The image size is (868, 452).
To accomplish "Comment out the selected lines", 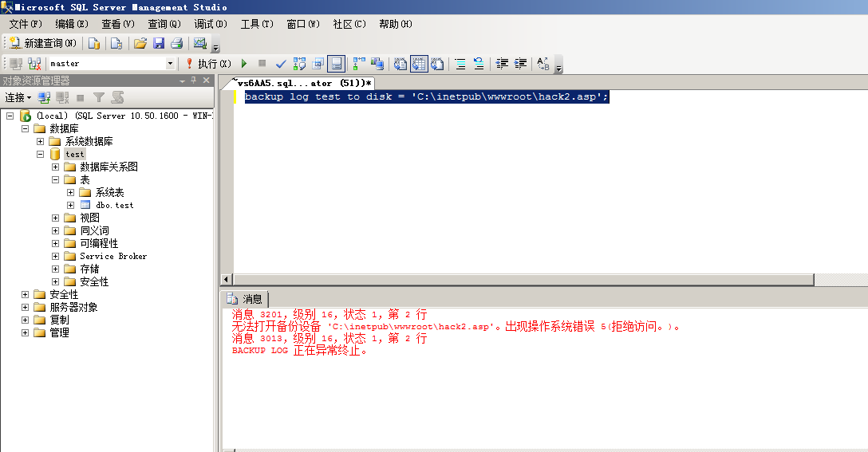I will click(x=460, y=64).
